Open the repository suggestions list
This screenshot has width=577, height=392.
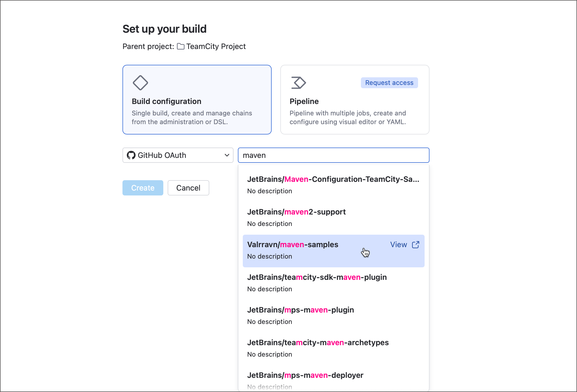333,155
